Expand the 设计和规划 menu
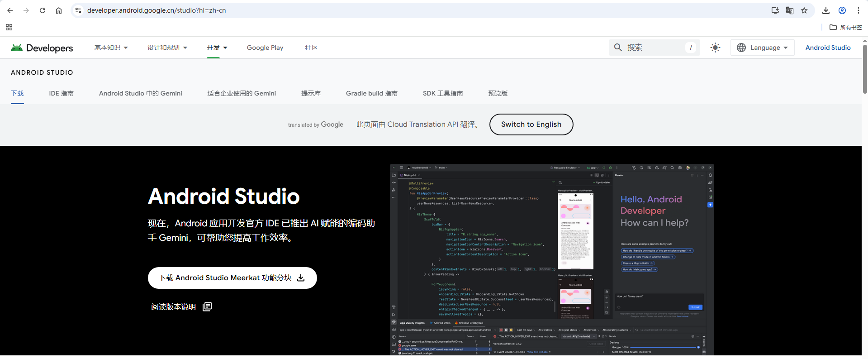The image size is (868, 359). [x=167, y=48]
